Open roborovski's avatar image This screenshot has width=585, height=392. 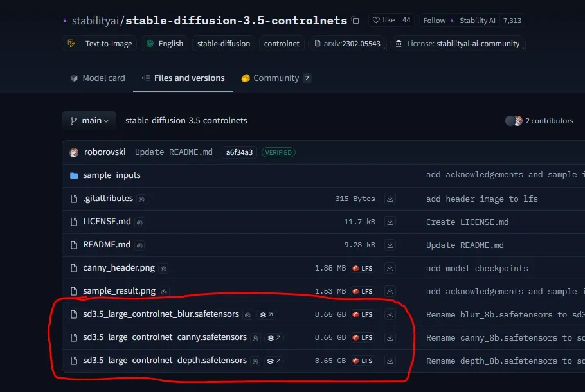coord(74,152)
